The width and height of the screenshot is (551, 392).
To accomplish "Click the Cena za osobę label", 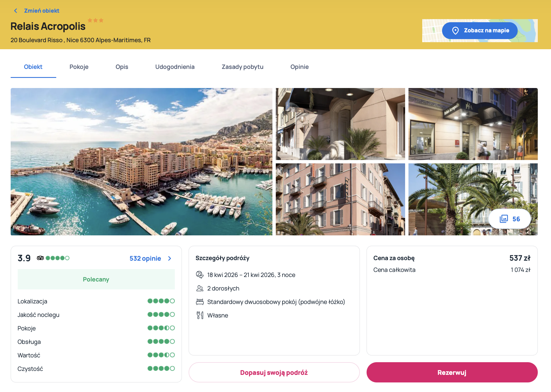I will [394, 258].
